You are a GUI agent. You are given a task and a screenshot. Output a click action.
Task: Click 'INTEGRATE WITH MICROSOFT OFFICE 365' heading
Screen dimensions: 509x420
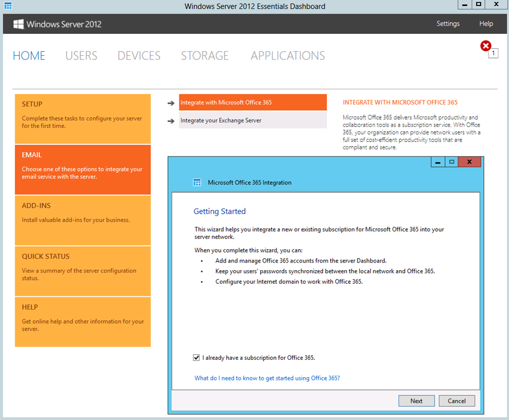point(400,102)
